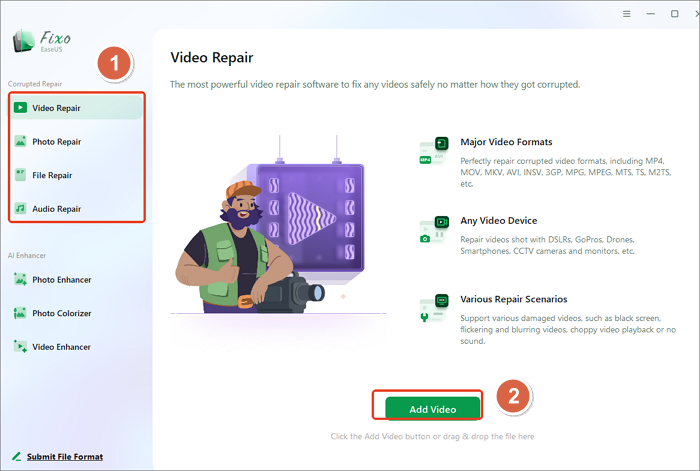Minimize the Fixo window
Screen dimensions: 700x471
click(x=651, y=14)
